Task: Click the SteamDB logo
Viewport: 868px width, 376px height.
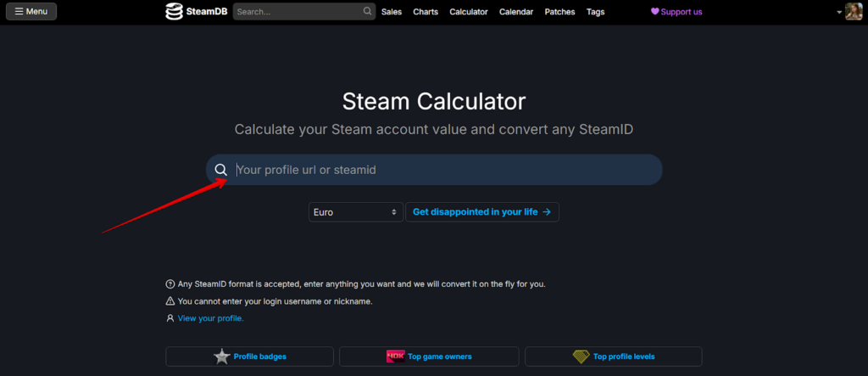Action: [197, 11]
